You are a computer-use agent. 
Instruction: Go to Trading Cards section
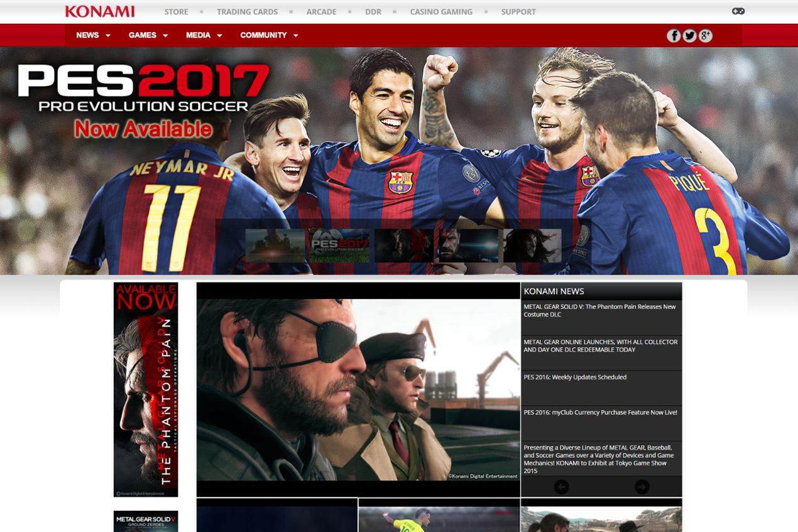tap(247, 12)
